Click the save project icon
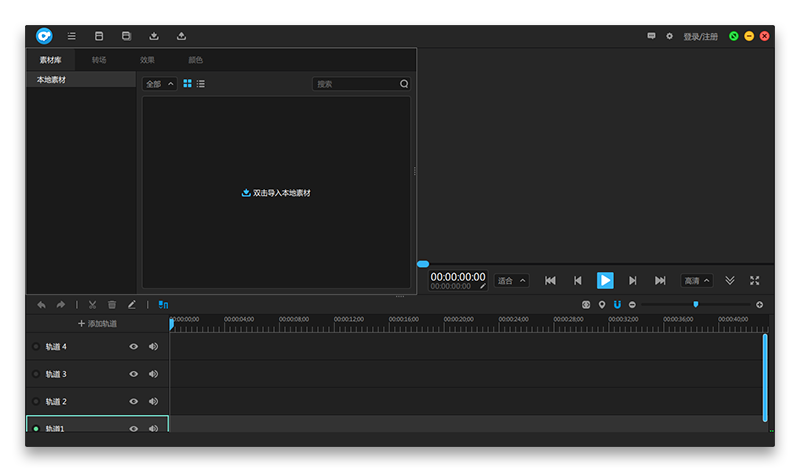 click(x=99, y=36)
